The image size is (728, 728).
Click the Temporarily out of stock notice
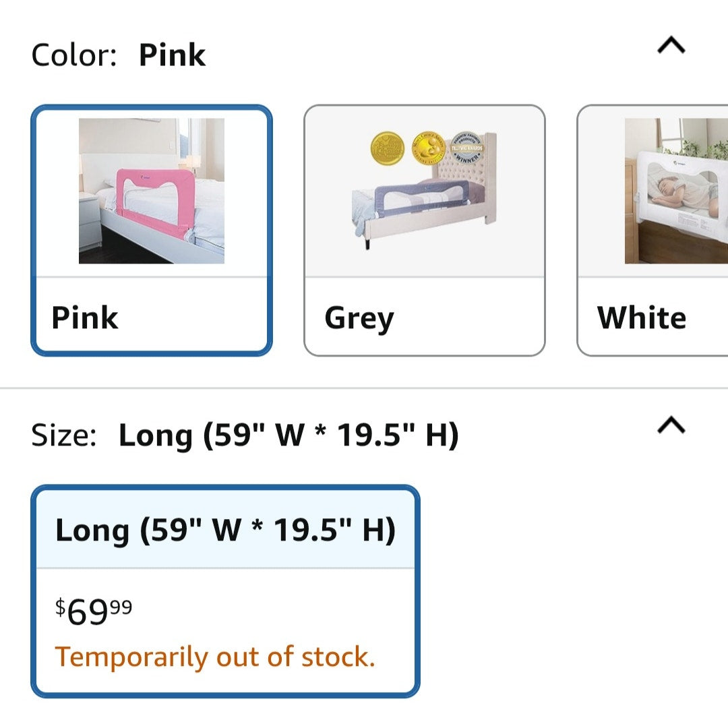coord(214,657)
